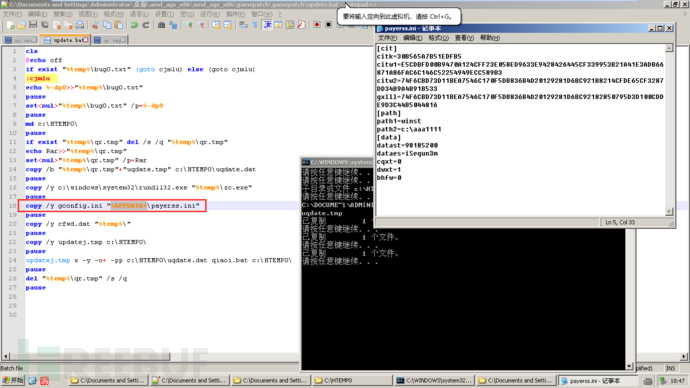The height and width of the screenshot is (388, 690).
Task: Click Notepad vertical scrollbar up arrow
Action: tap(669, 48)
